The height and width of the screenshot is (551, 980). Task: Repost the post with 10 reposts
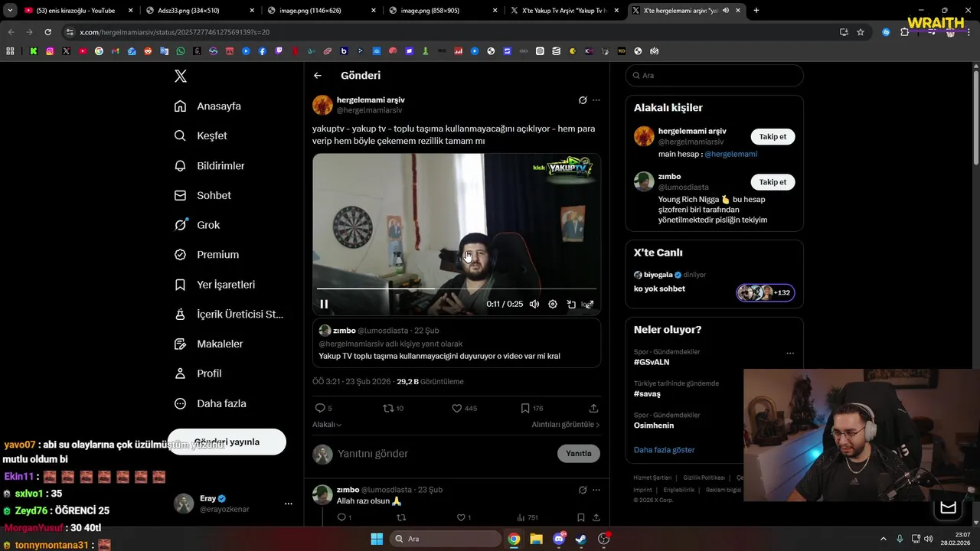(x=393, y=408)
